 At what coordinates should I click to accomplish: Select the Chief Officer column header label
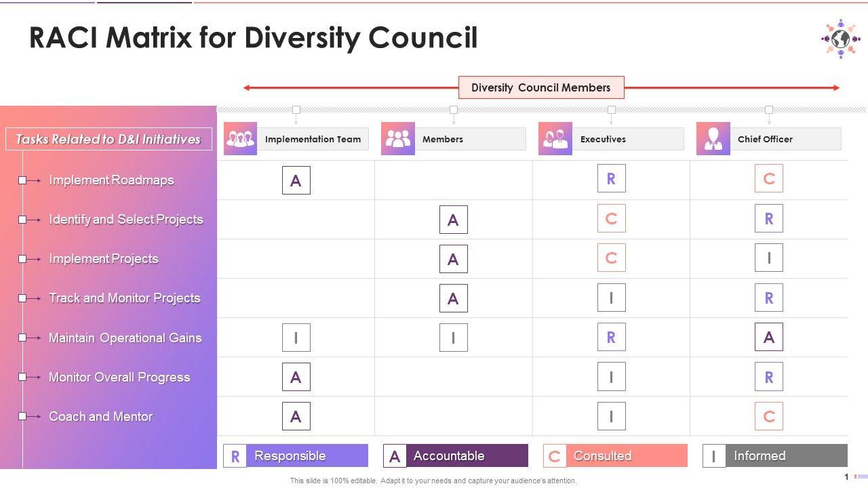[765, 139]
